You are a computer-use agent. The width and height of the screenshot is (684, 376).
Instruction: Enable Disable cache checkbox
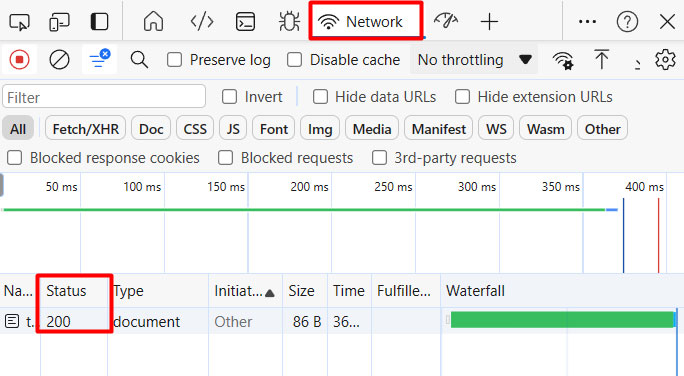pos(294,60)
